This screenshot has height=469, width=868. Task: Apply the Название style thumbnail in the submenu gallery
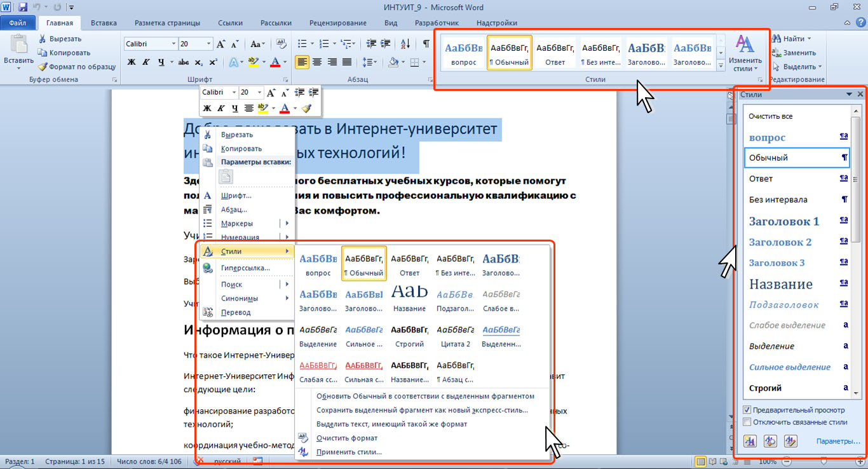pos(409,299)
